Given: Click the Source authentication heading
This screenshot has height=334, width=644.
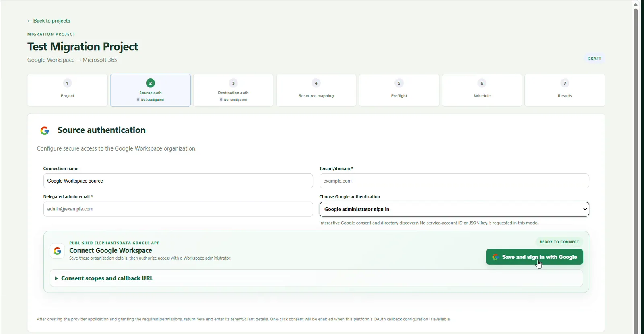Looking at the screenshot, I should (x=101, y=130).
